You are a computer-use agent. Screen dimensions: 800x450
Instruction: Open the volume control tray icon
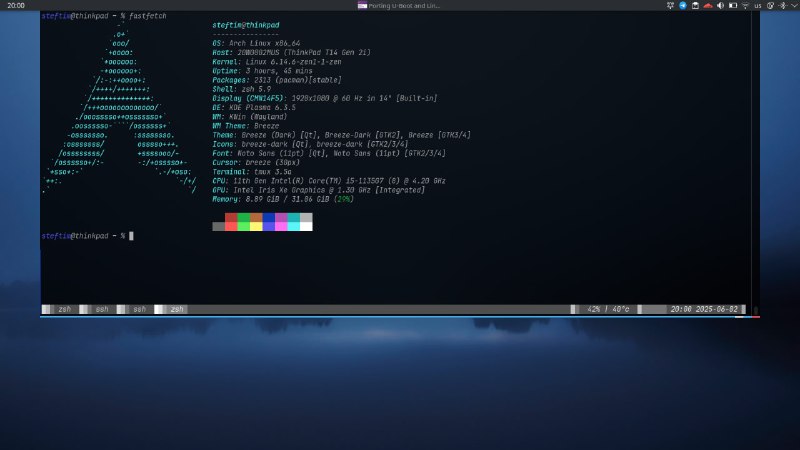coord(720,6)
